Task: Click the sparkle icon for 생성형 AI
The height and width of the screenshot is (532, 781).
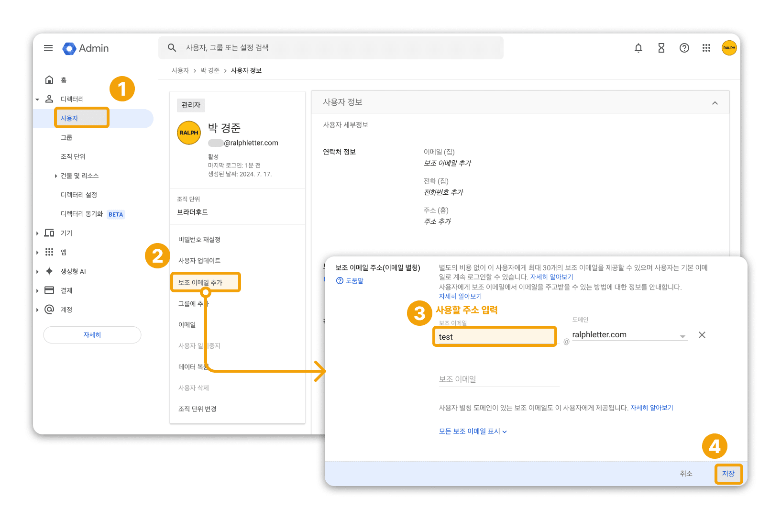Action: (49, 271)
